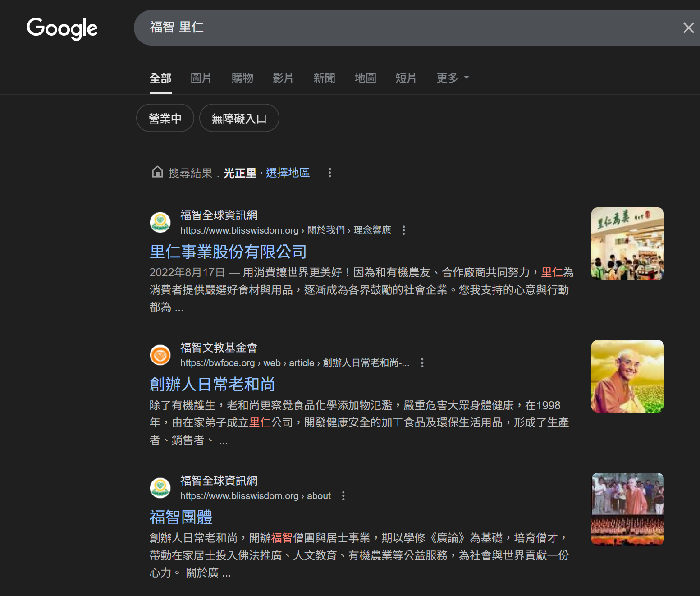700x596 pixels.
Task: Toggle the 無障礙入口 filter chip
Action: pyautogui.click(x=239, y=118)
